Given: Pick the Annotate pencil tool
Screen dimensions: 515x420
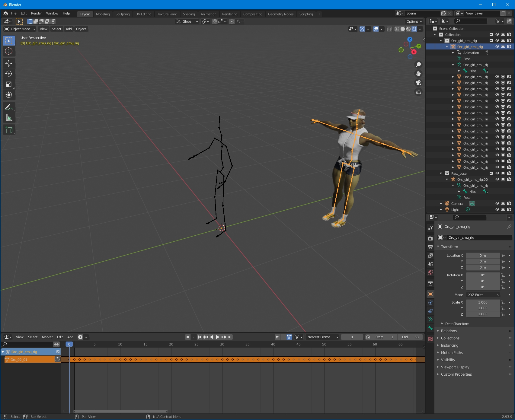Looking at the screenshot, I should 9,107.
